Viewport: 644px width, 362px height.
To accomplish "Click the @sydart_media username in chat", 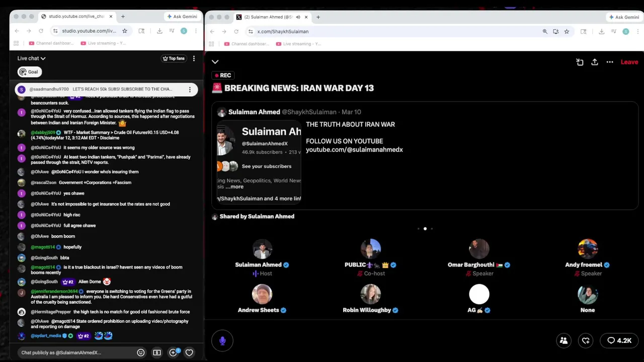I will coord(46,335).
